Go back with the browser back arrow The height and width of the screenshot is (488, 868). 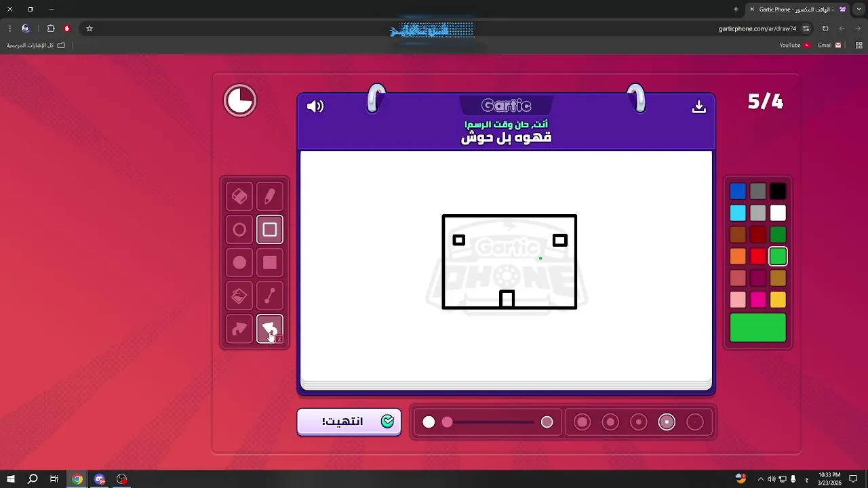tap(858, 28)
